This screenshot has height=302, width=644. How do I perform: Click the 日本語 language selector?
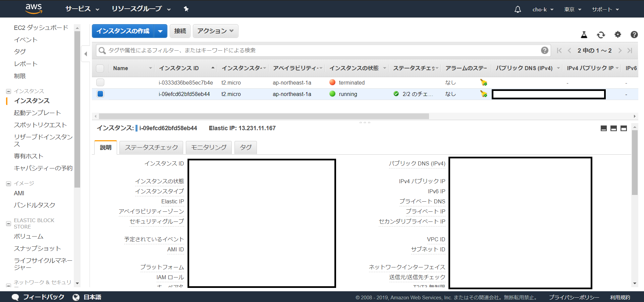pos(92,297)
